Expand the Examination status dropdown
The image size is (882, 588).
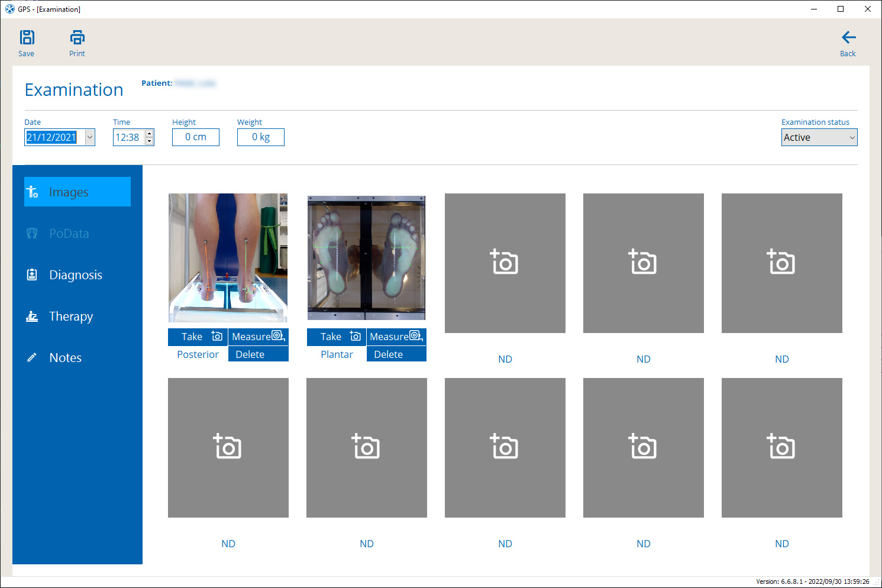(x=852, y=137)
